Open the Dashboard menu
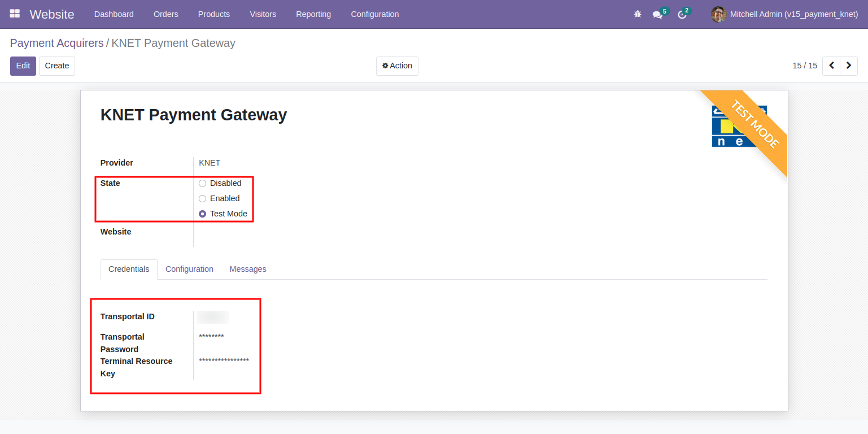 pos(114,14)
